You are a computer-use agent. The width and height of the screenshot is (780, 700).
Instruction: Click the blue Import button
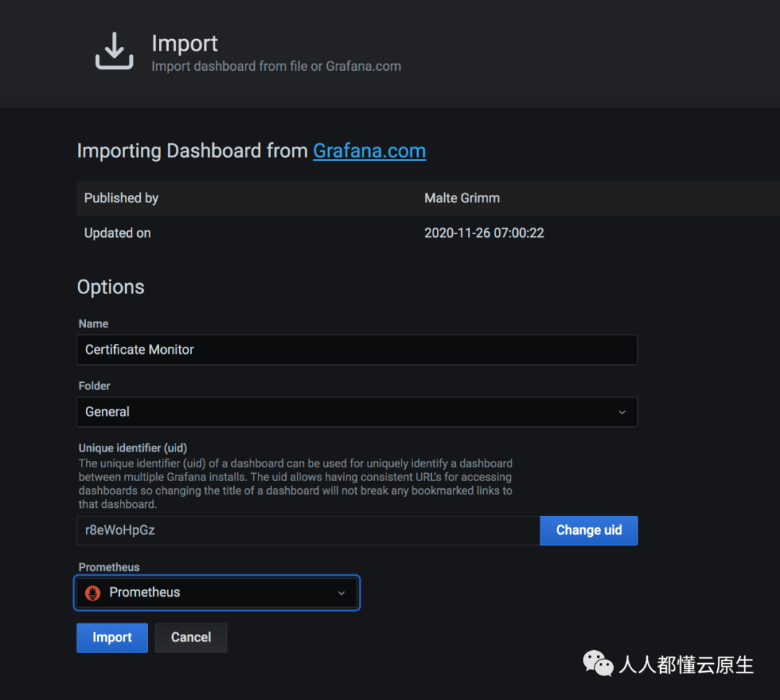point(112,637)
